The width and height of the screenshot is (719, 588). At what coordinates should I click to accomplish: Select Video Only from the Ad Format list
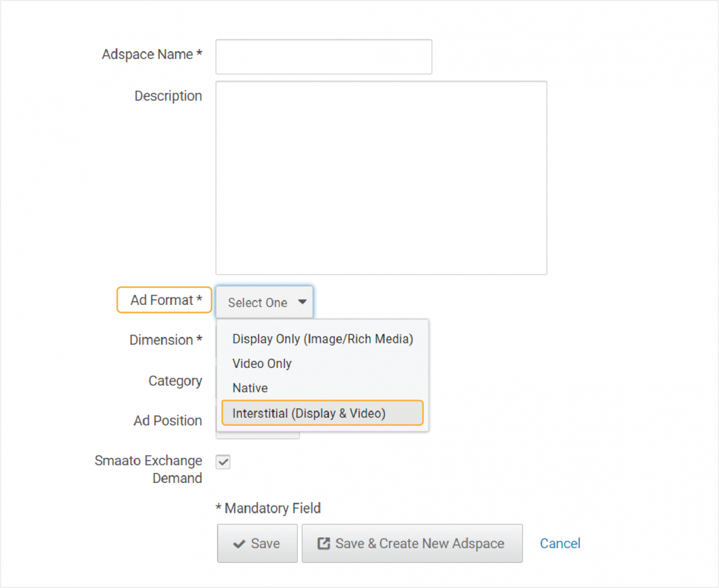click(262, 363)
